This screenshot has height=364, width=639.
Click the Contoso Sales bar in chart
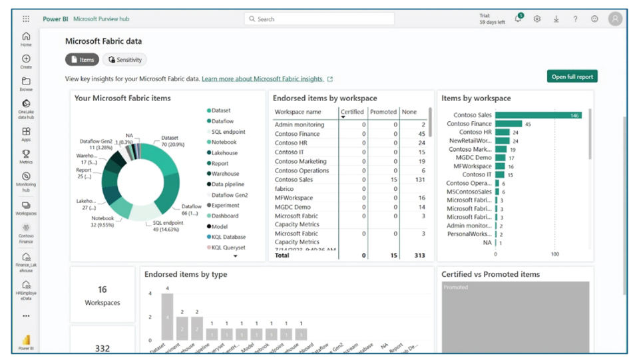(x=538, y=115)
